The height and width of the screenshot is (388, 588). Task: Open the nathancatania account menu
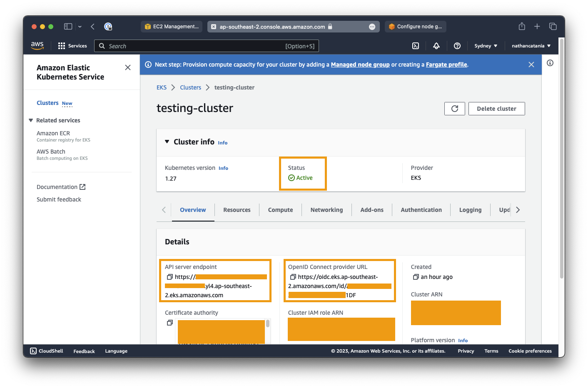point(531,46)
